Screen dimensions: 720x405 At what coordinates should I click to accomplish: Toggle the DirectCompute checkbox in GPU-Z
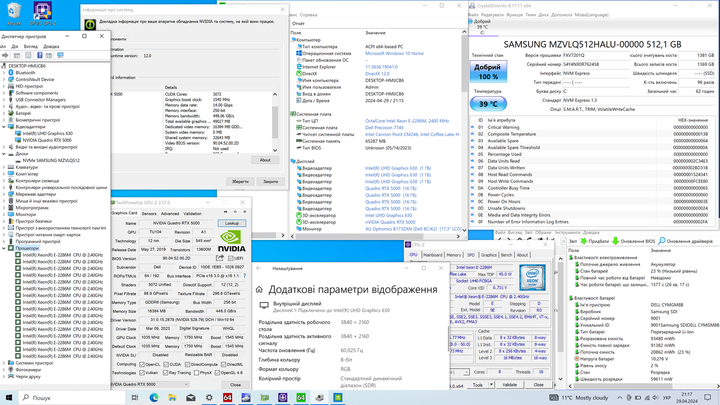tap(187, 364)
